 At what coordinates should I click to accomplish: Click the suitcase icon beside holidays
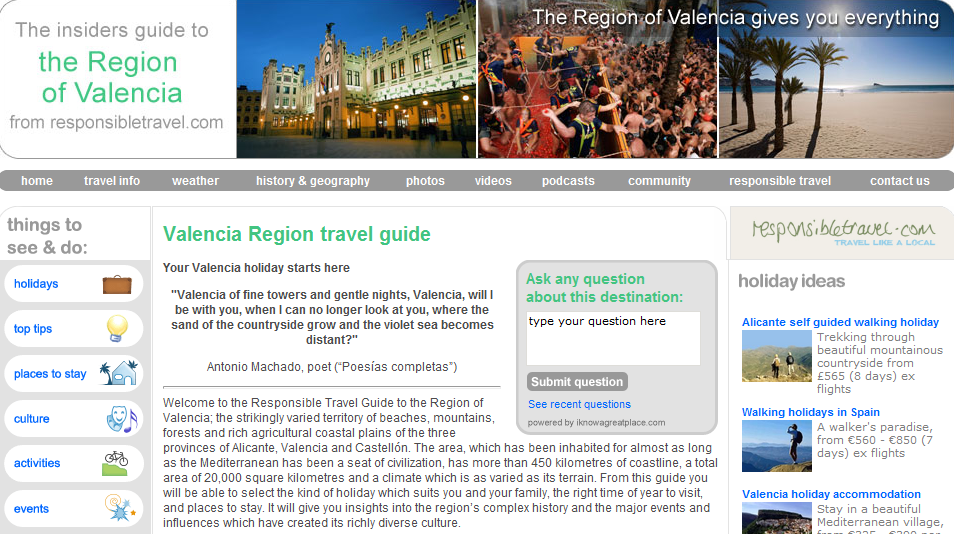pos(117,284)
